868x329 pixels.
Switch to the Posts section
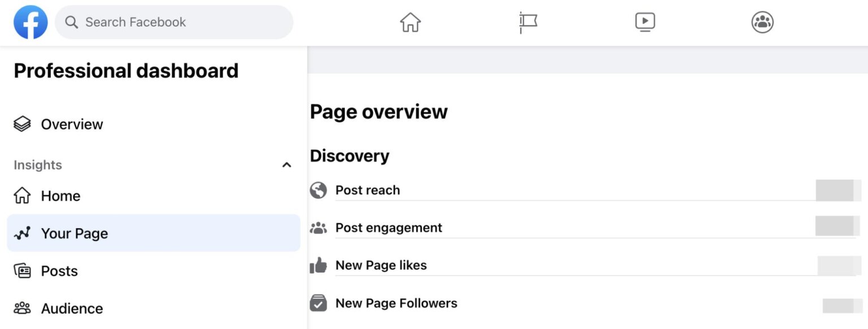(x=59, y=271)
